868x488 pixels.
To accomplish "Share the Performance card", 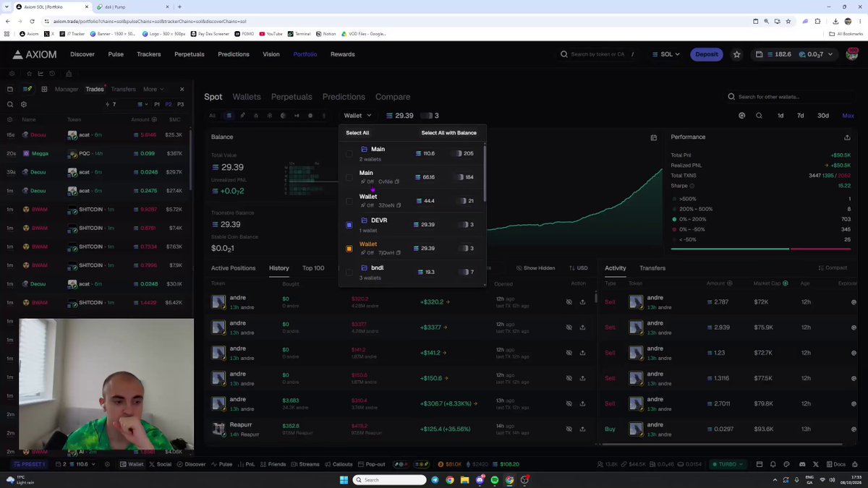I will (x=847, y=137).
